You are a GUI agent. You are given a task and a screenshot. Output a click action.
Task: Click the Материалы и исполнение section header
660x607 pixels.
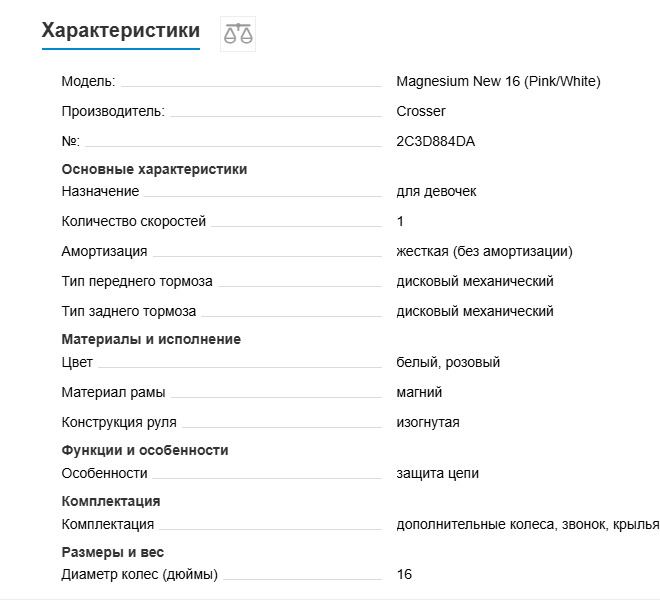pyautogui.click(x=151, y=339)
